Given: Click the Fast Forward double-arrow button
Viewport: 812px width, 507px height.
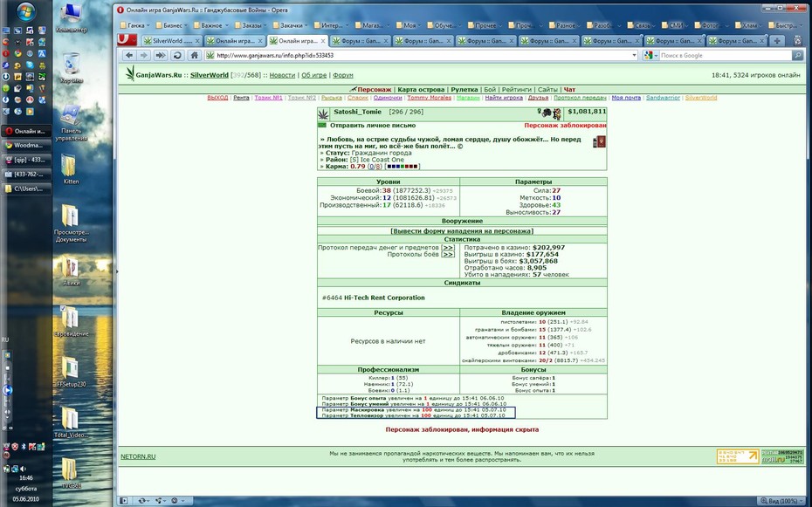Looking at the screenshot, I should [x=160, y=55].
